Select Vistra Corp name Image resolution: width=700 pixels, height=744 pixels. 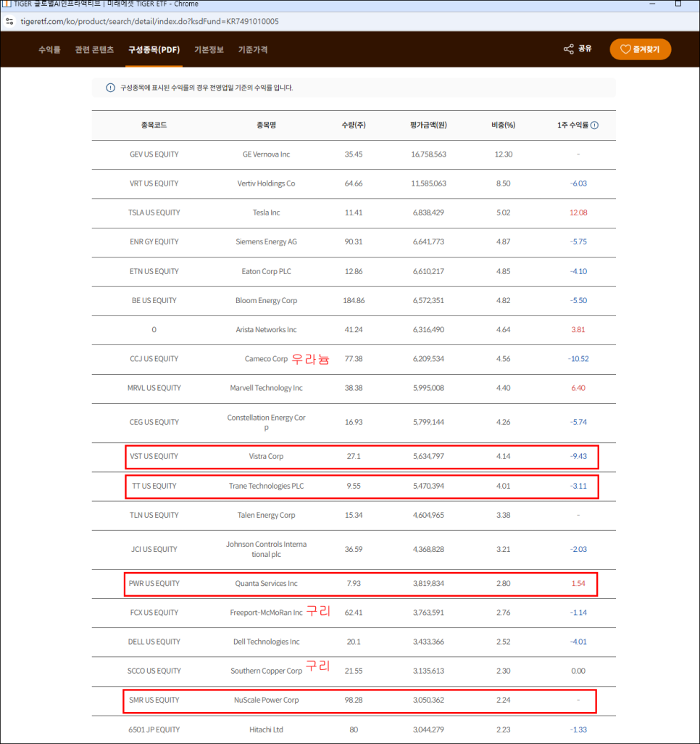266,456
